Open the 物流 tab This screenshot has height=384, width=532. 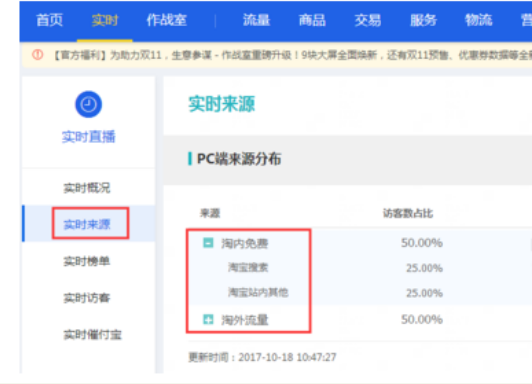tap(479, 20)
